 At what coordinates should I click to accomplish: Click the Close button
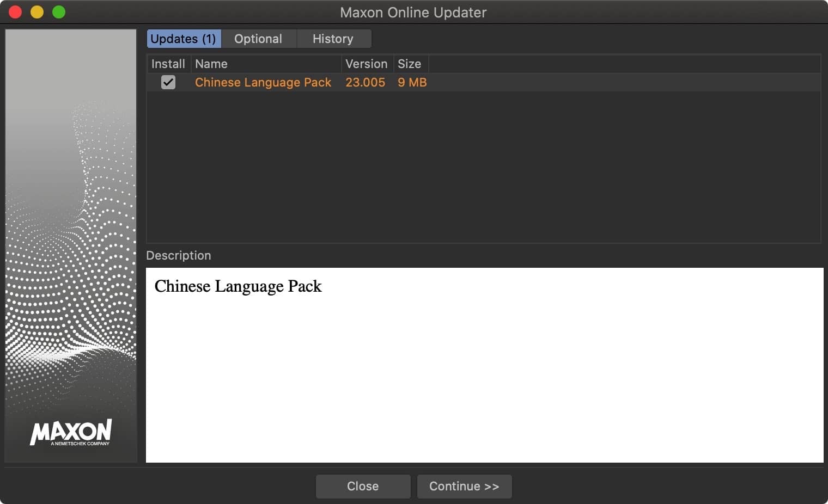click(x=363, y=486)
